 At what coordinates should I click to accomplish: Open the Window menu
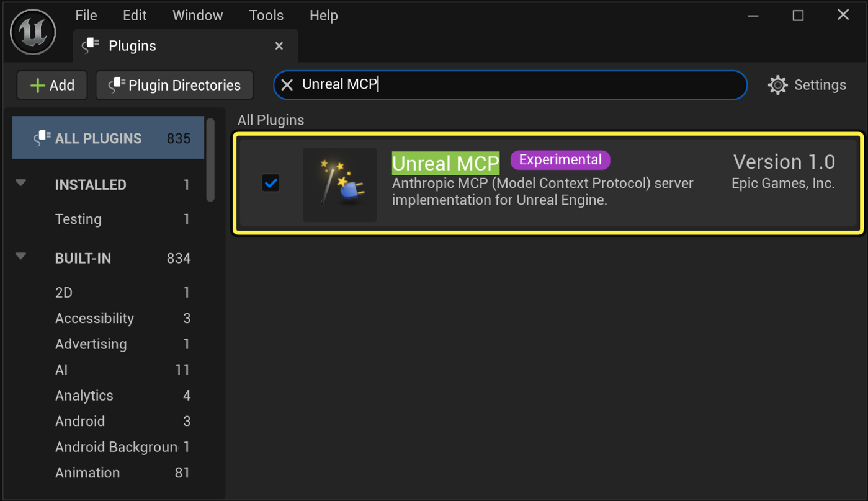tap(198, 16)
